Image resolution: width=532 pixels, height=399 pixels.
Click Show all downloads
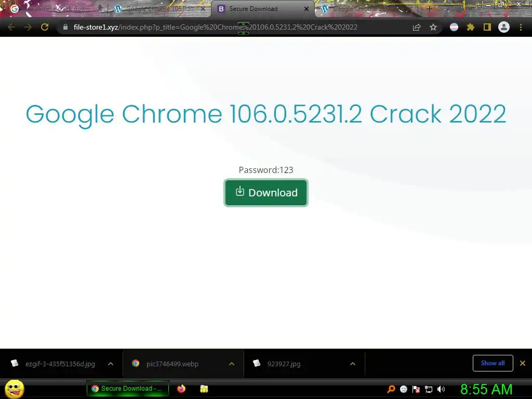[x=493, y=363]
